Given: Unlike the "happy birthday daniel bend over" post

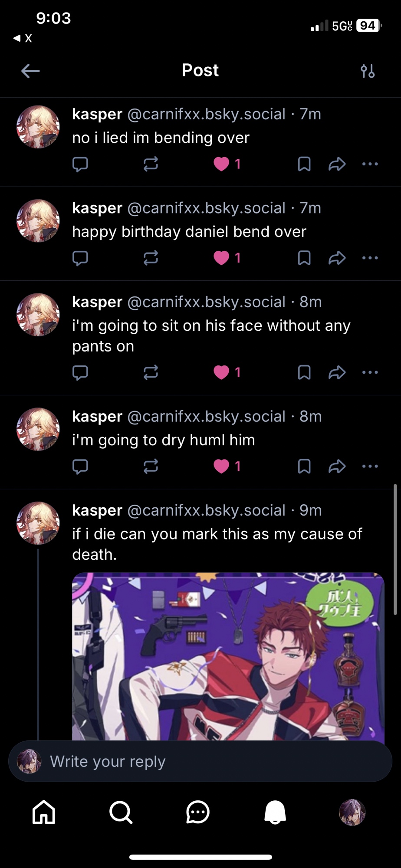Looking at the screenshot, I should coord(222,258).
